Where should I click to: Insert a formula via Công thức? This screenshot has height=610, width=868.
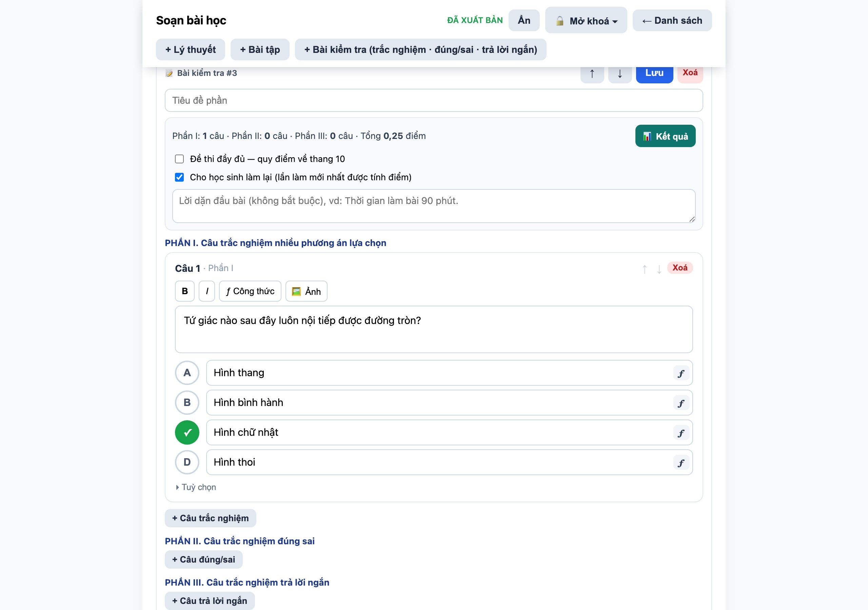(x=250, y=291)
